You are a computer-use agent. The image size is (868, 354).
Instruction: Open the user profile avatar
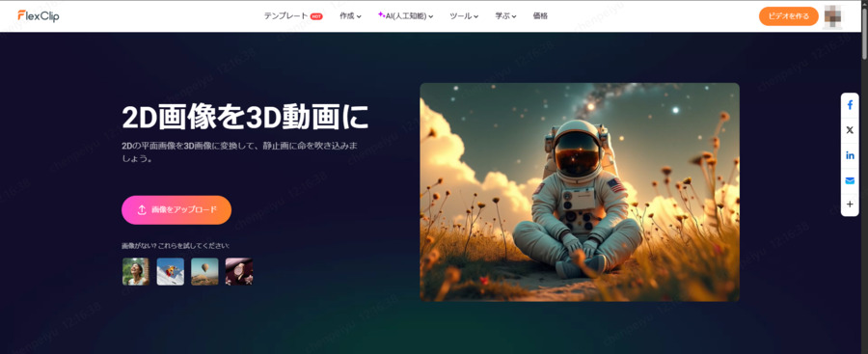pyautogui.click(x=832, y=16)
